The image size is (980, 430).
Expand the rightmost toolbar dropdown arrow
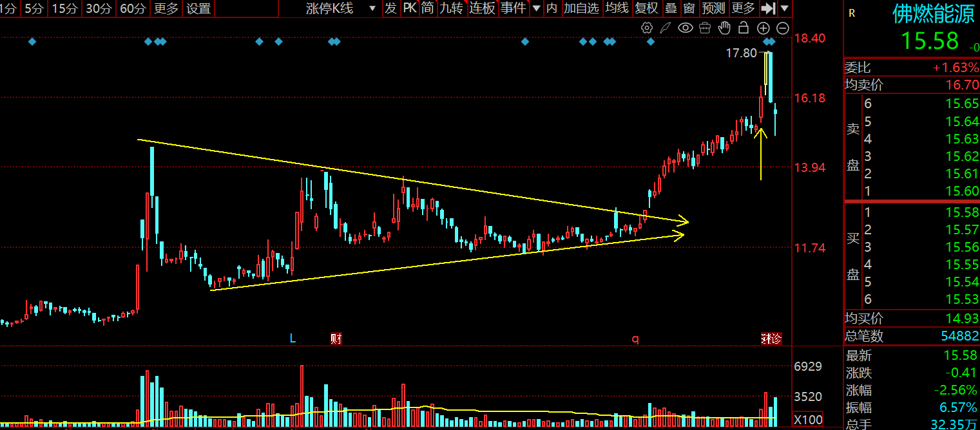coord(784,8)
